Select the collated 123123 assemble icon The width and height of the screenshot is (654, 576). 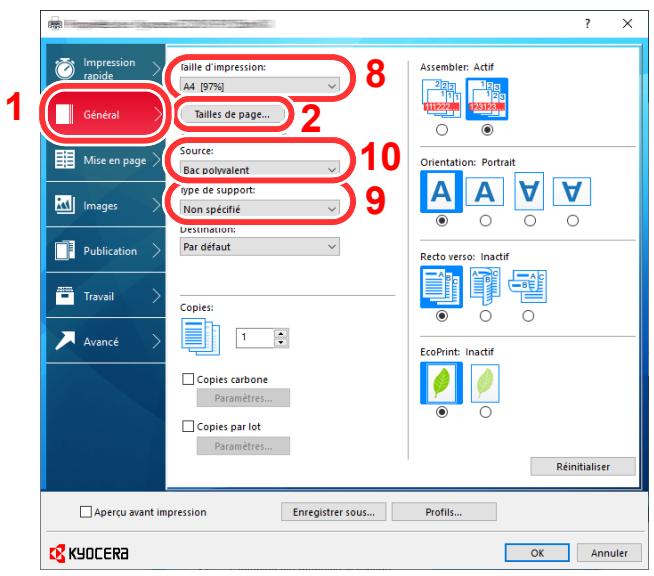tap(486, 99)
